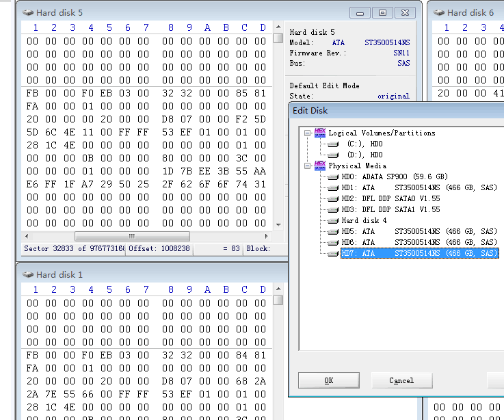Click the Hard disk 6 window title icon

439,13
